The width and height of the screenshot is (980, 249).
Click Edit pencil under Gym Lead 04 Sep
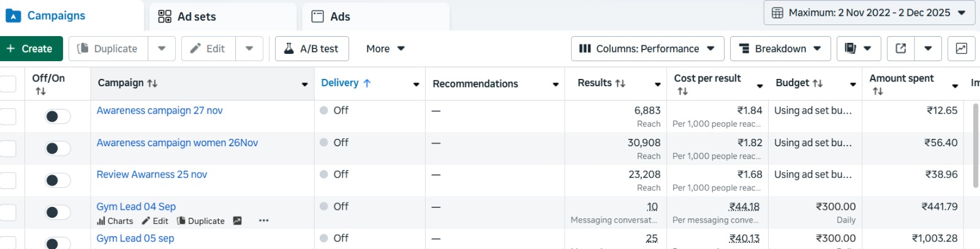[x=155, y=221]
